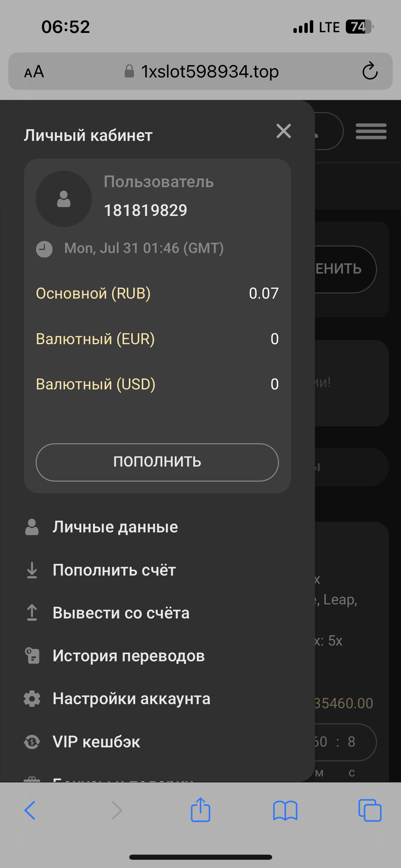Close the Личный кабинет panel
The height and width of the screenshot is (868, 401).
[284, 131]
